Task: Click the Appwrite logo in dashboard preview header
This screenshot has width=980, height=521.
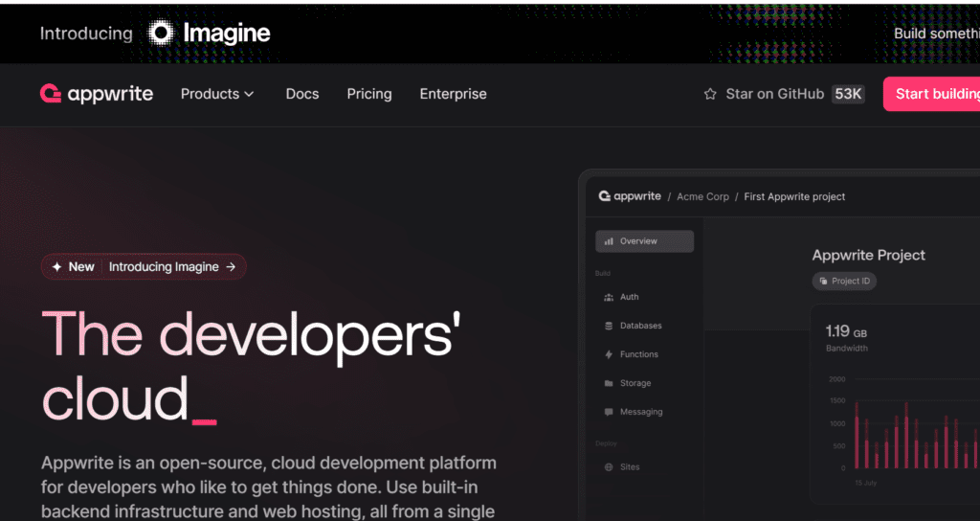Action: pyautogui.click(x=630, y=196)
